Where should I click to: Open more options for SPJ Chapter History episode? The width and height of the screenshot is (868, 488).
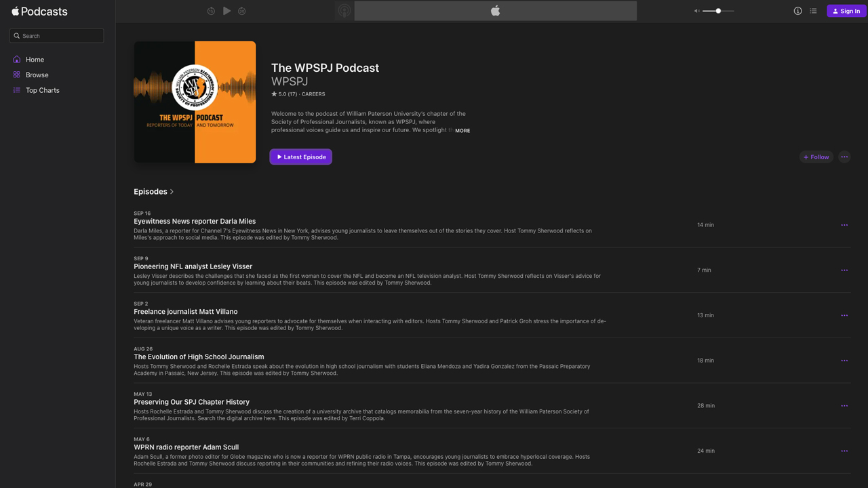click(844, 406)
